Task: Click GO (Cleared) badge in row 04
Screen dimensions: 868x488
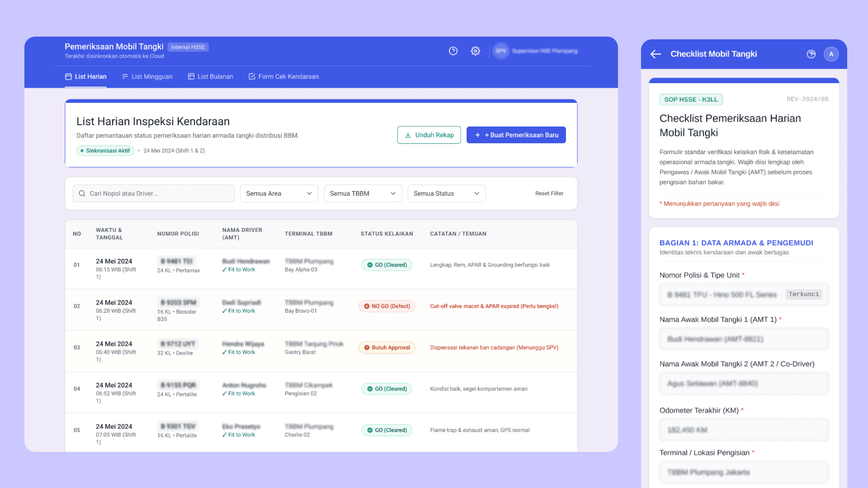Action: pyautogui.click(x=387, y=389)
